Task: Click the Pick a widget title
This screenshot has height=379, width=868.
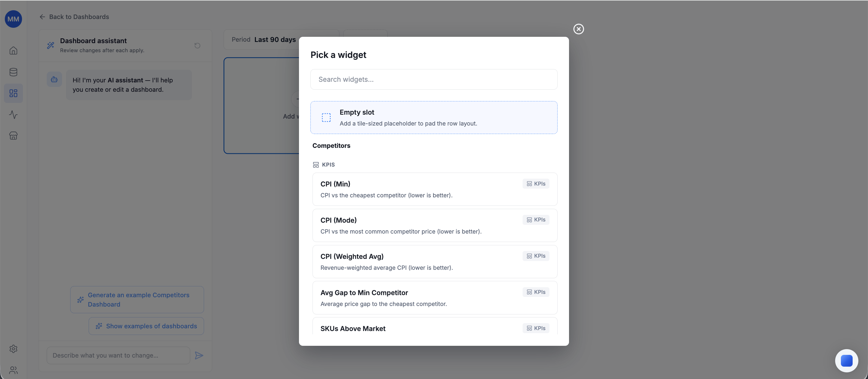Action: (338, 55)
